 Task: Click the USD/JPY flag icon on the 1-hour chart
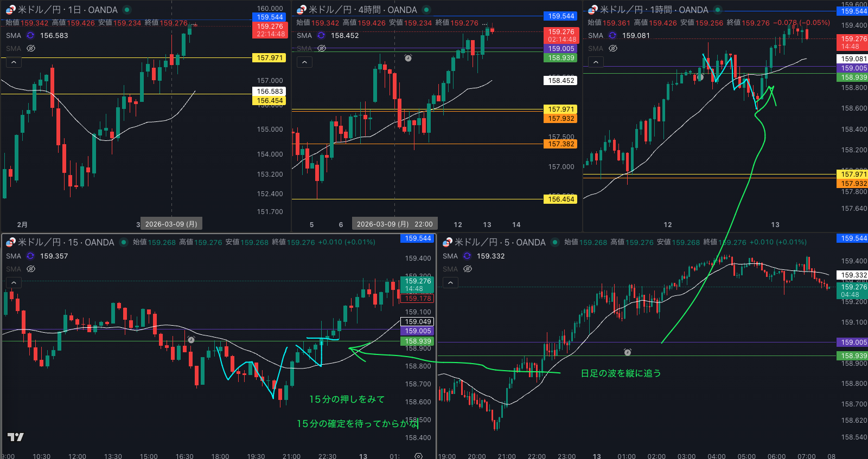[592, 10]
